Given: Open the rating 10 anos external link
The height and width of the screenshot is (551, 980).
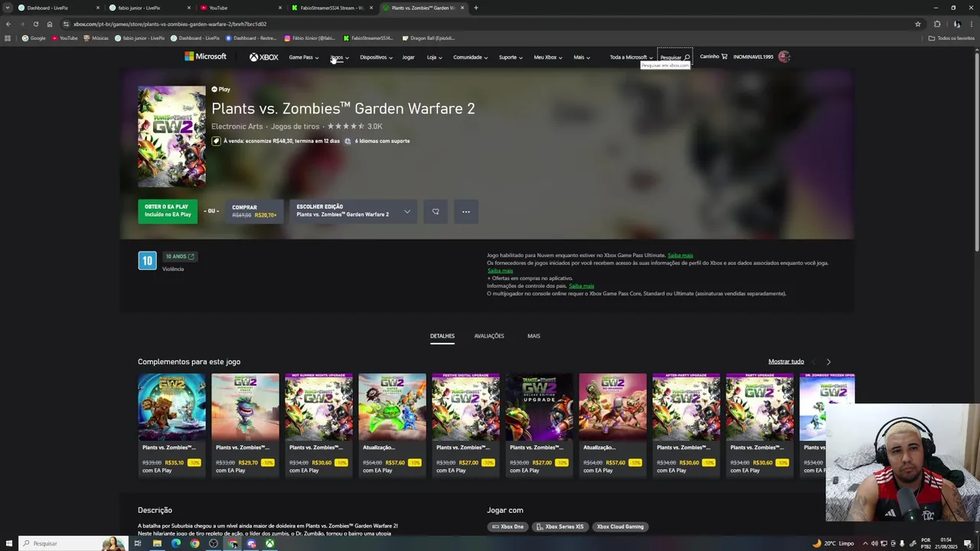Looking at the screenshot, I should click(x=180, y=256).
